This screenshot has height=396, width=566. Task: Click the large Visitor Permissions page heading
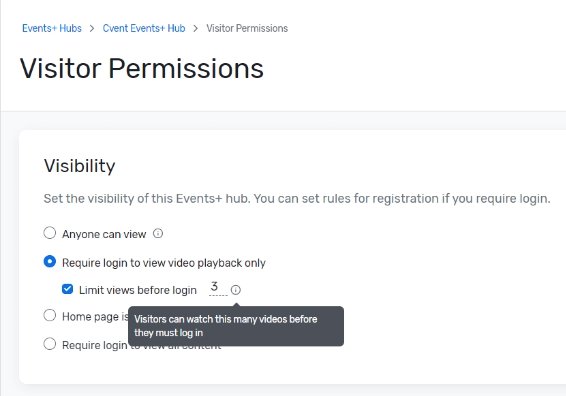tap(142, 68)
